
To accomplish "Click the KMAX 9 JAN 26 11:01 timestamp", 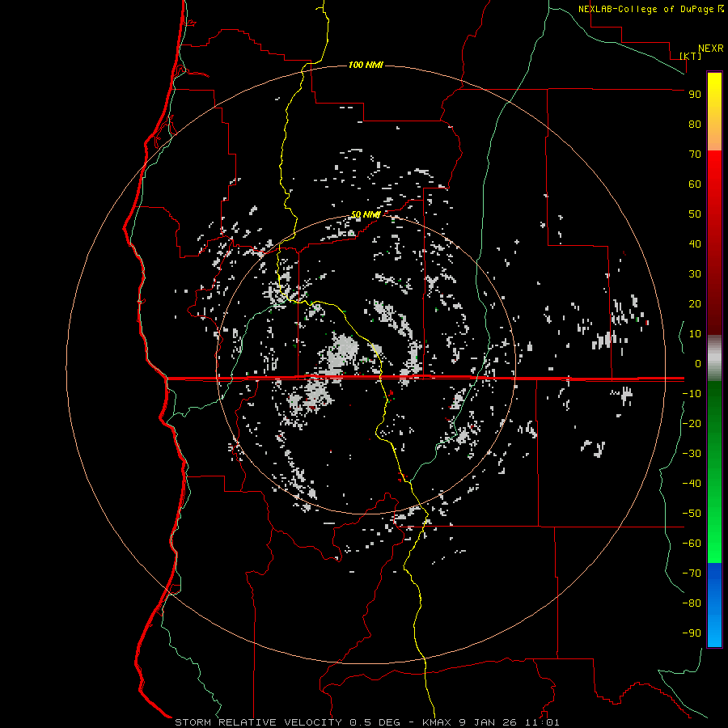I will (491, 722).
